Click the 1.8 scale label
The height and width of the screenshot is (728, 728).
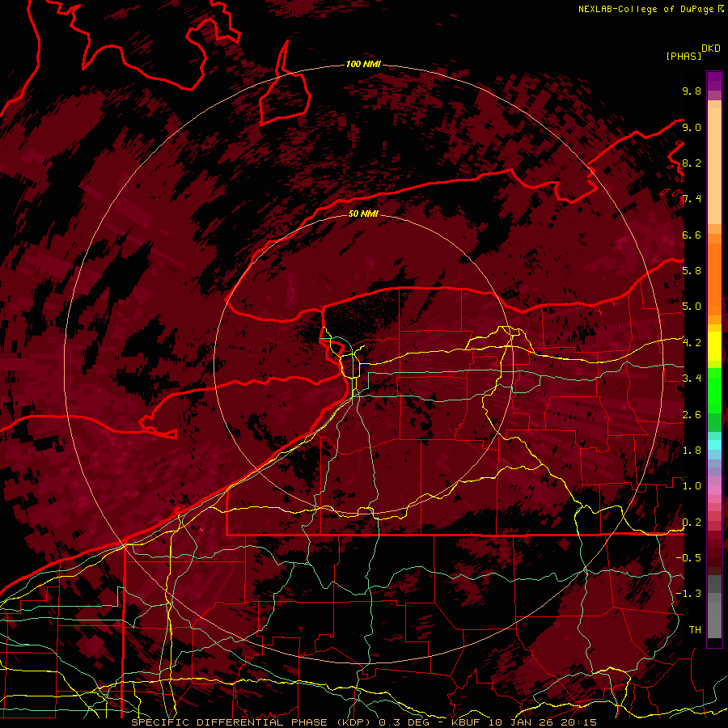(x=692, y=451)
